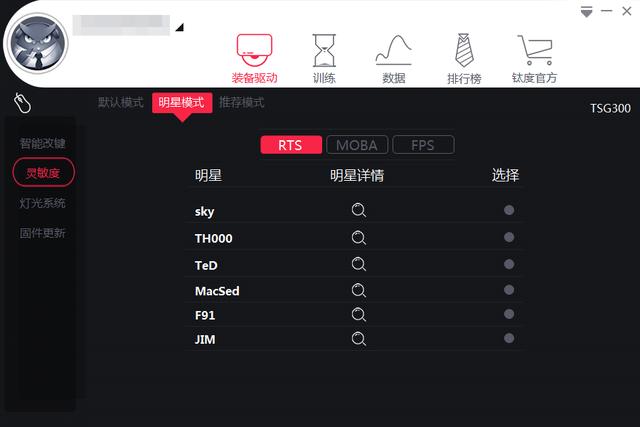Click the player name TeD
Screen dimensions: 640x427
pyautogui.click(x=206, y=265)
